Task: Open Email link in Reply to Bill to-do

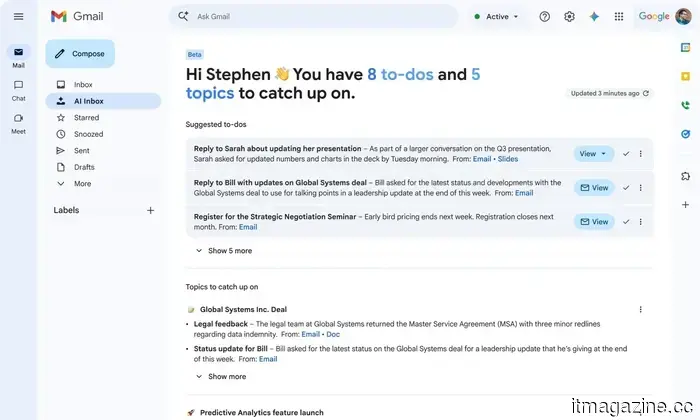Action: [524, 193]
